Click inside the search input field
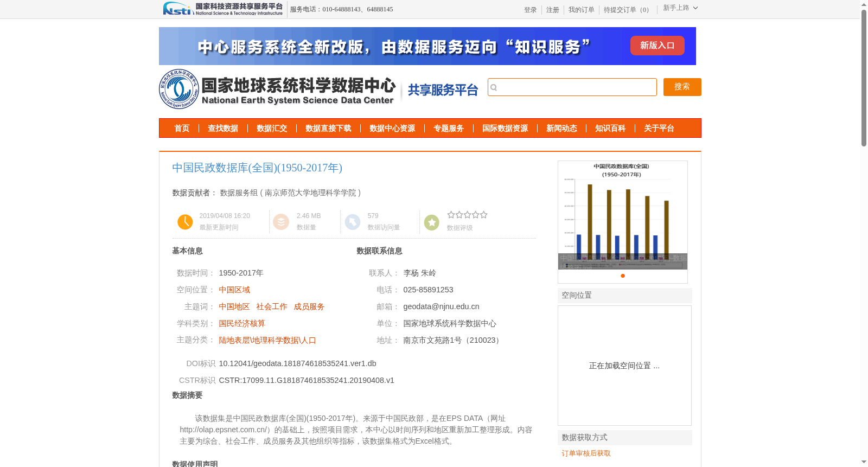Image resolution: width=868 pixels, height=467 pixels. pos(572,87)
